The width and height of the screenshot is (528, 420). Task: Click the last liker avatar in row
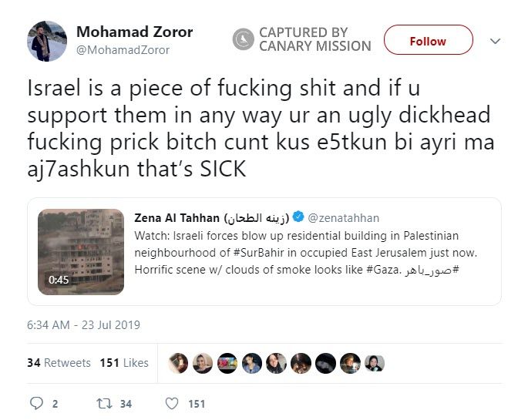point(375,363)
